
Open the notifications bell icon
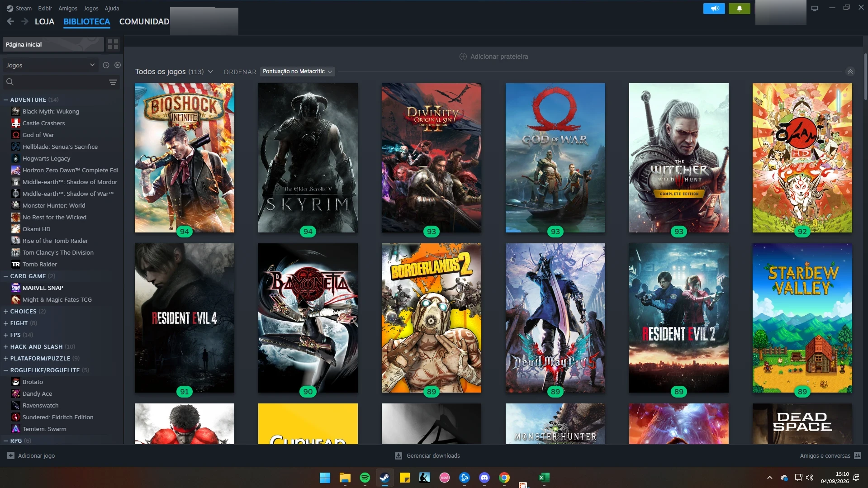click(x=740, y=8)
